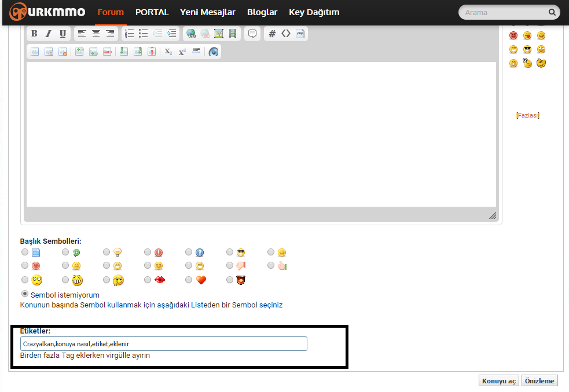The height and width of the screenshot is (392, 569).
Task: Click the search magnifier icon
Action: pyautogui.click(x=552, y=12)
